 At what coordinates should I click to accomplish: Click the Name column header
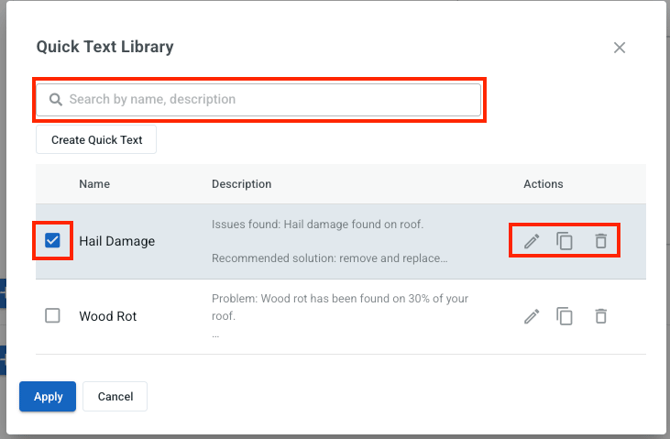coord(94,184)
